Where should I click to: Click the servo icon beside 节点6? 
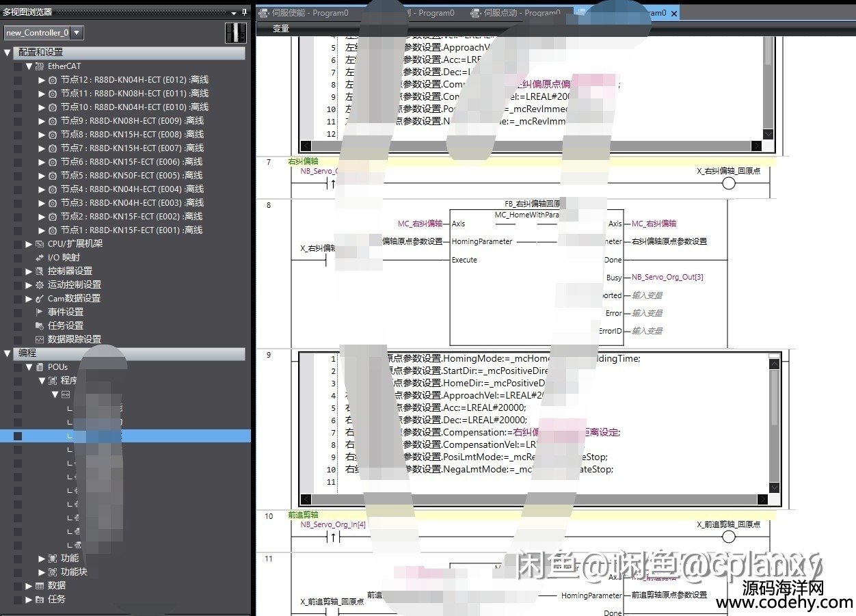coord(53,162)
